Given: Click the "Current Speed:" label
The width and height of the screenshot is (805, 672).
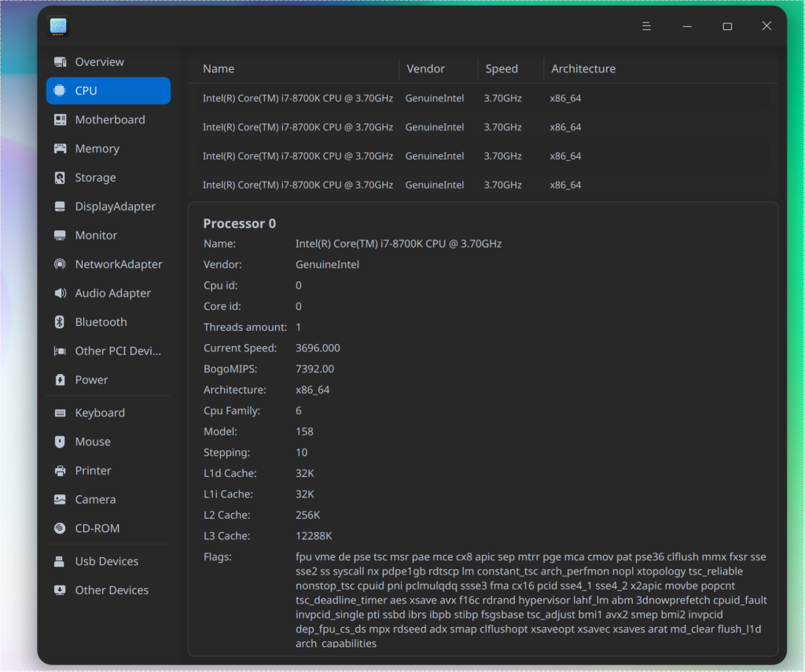Looking at the screenshot, I should pyautogui.click(x=240, y=348).
